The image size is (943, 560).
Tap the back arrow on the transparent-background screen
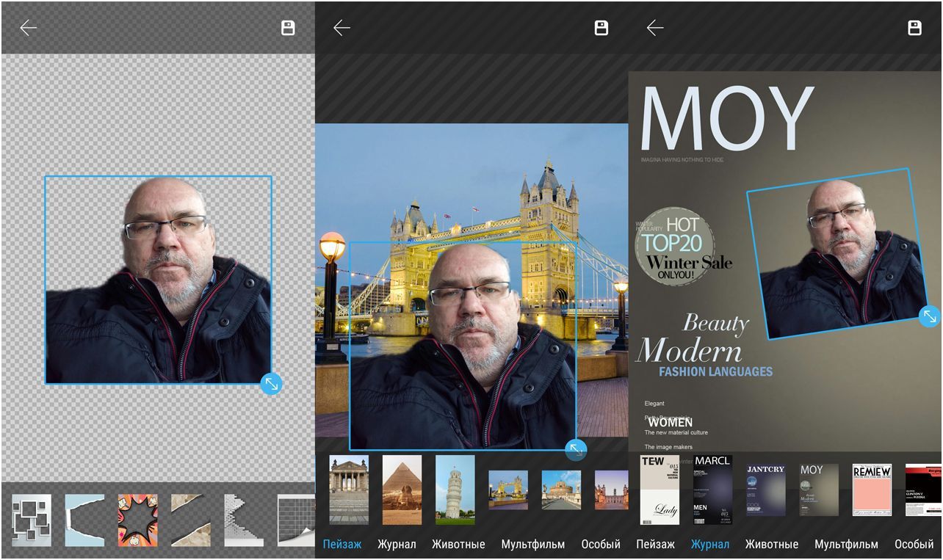(28, 28)
